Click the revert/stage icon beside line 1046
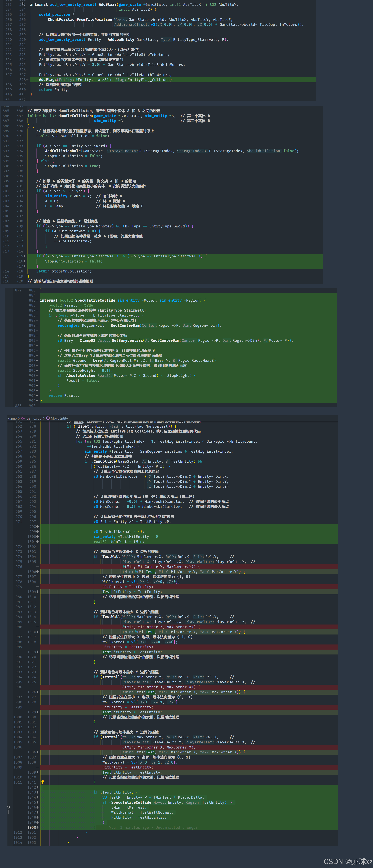 point(8,807)
